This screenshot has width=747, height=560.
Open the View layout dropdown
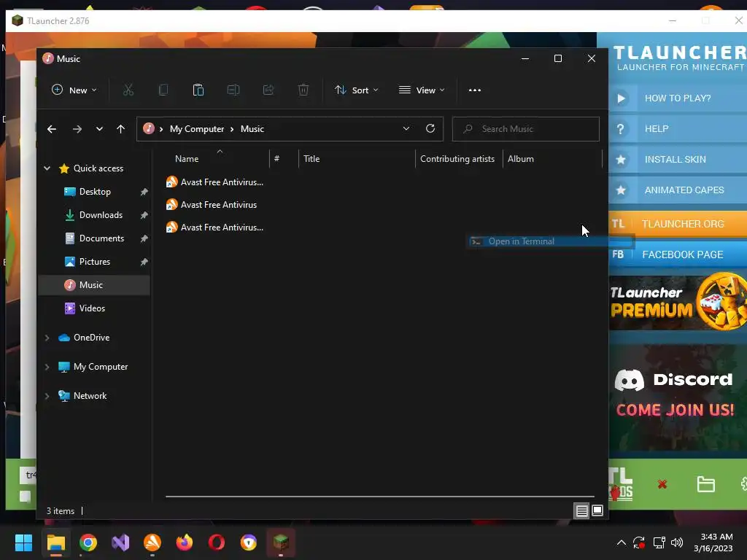pos(422,90)
